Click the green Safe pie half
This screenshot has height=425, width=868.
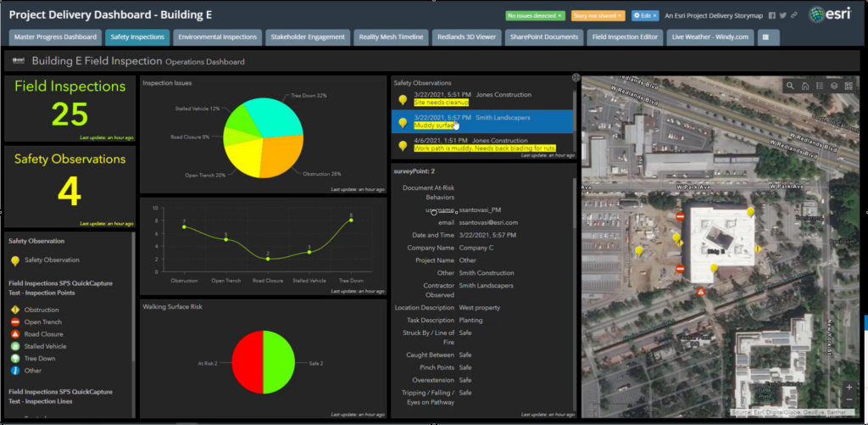(280, 362)
